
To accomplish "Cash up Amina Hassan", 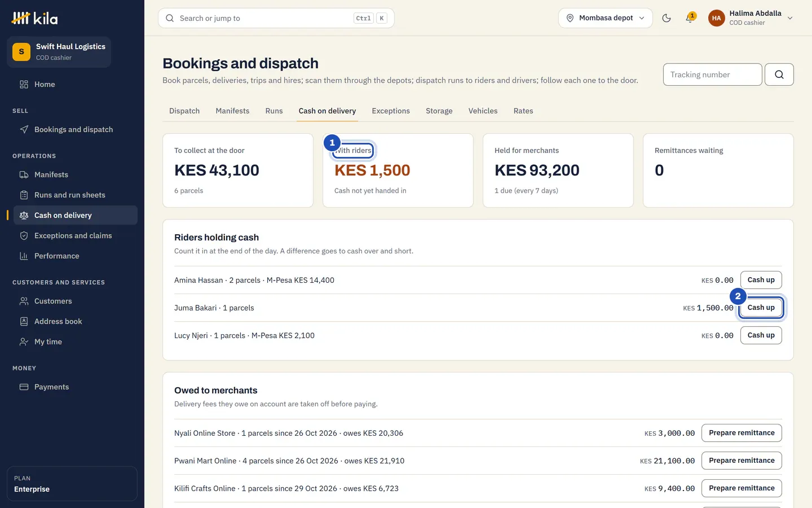I will (761, 280).
